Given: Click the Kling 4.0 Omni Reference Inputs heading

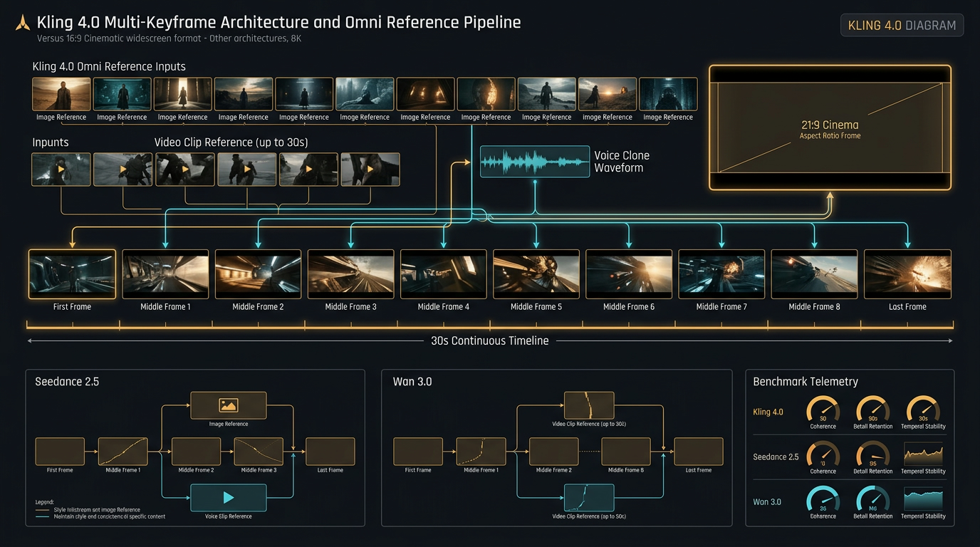Looking at the screenshot, I should [109, 67].
